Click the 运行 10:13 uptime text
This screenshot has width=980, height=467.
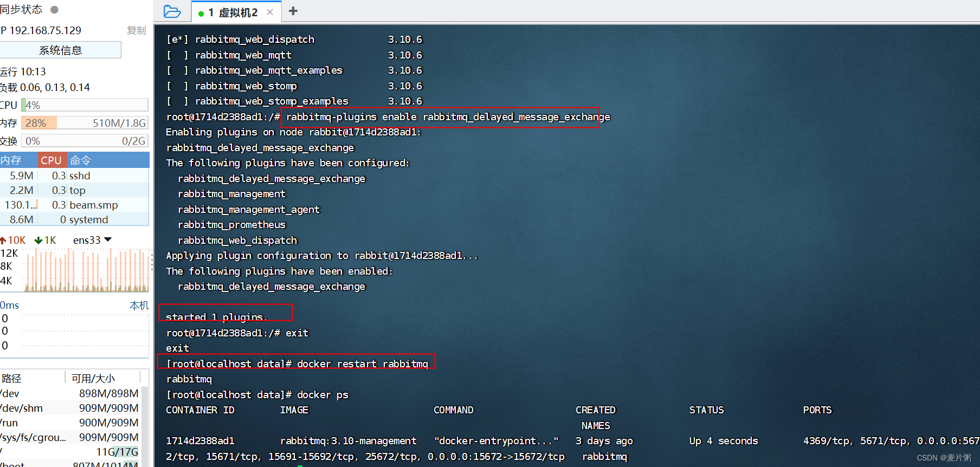coord(23,72)
